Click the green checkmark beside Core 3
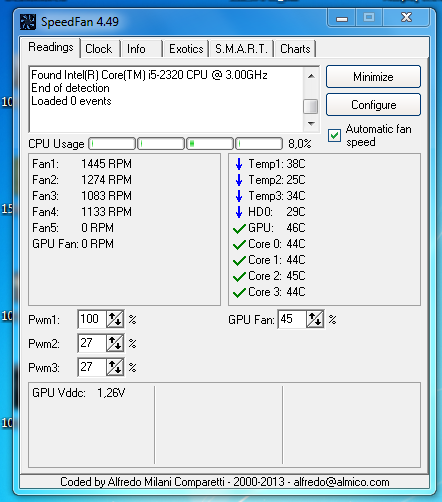Screen dimensions: 442x502 239,293
